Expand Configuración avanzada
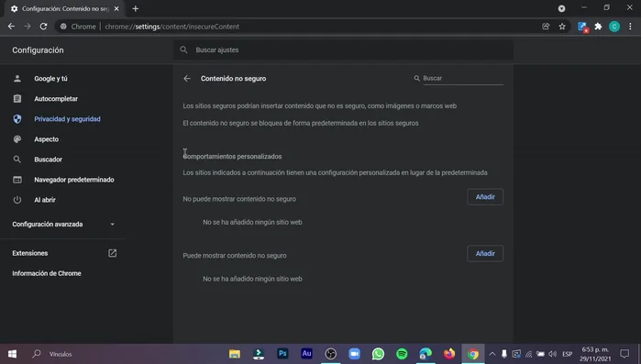The image size is (641, 364). (x=63, y=225)
